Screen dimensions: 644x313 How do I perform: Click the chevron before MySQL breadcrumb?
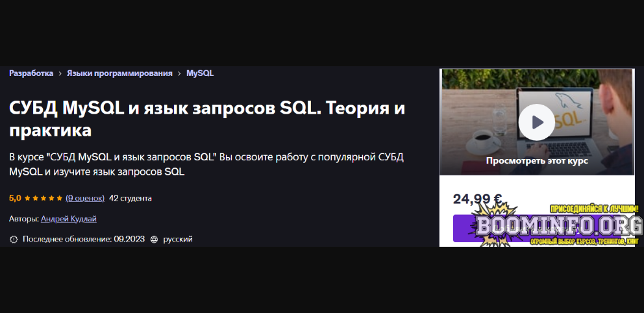[179, 74]
